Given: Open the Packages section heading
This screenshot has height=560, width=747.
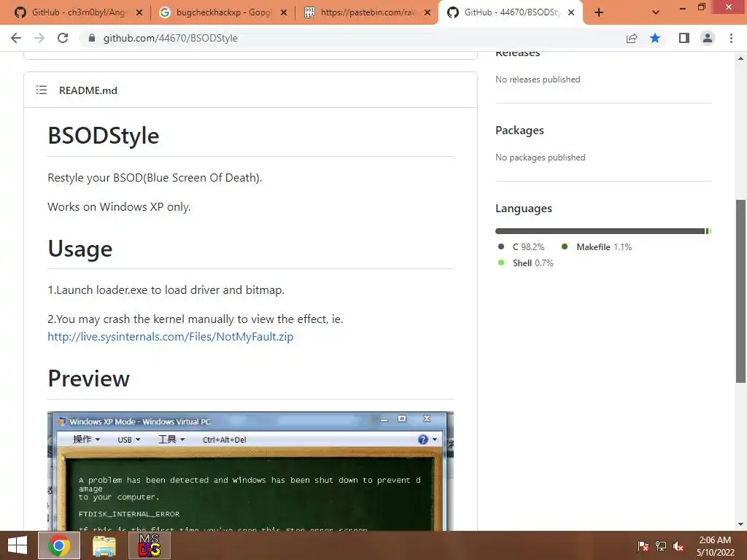Looking at the screenshot, I should tap(519, 130).
